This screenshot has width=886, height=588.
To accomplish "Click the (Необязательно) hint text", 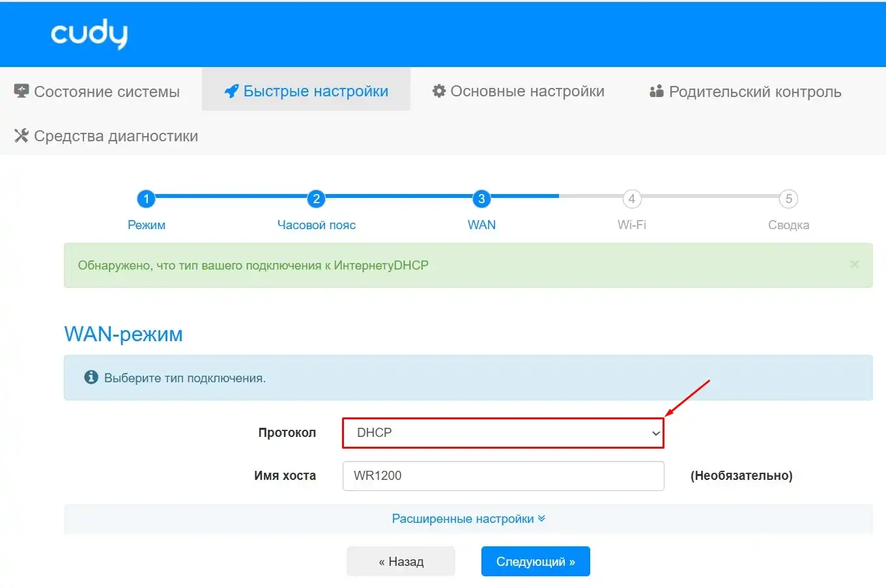I will coord(741,476).
